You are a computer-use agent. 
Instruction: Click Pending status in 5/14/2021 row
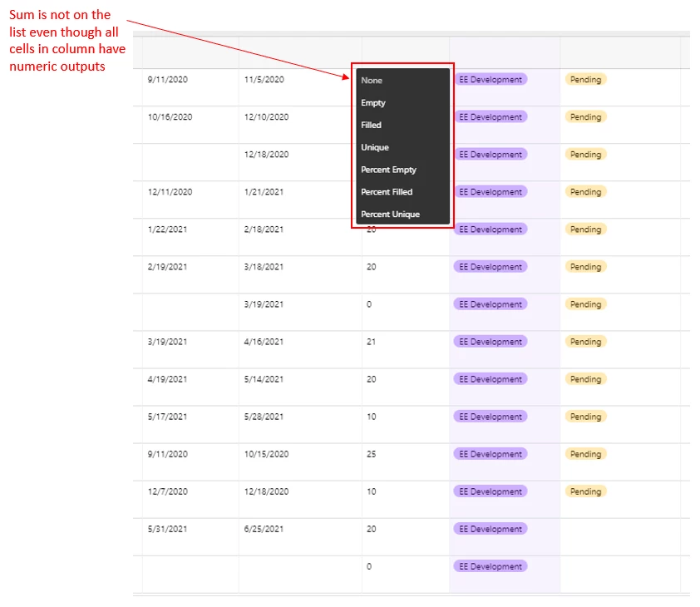point(585,380)
